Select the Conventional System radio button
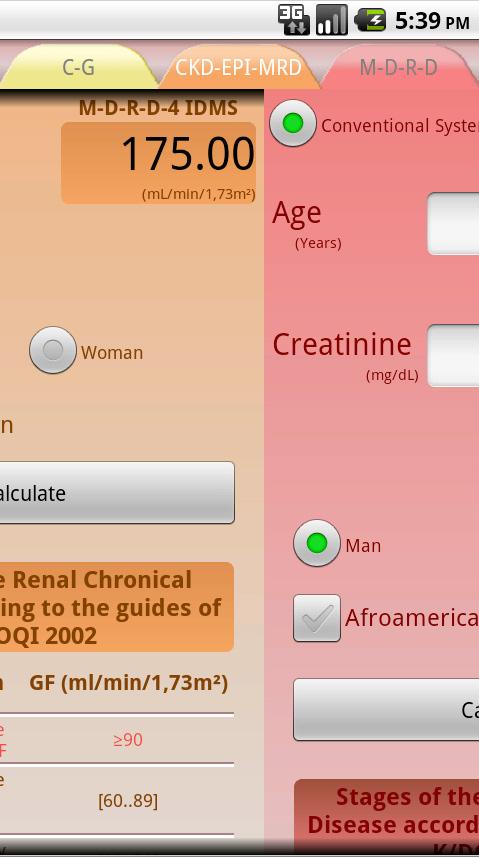479x857 pixels. pyautogui.click(x=293, y=123)
